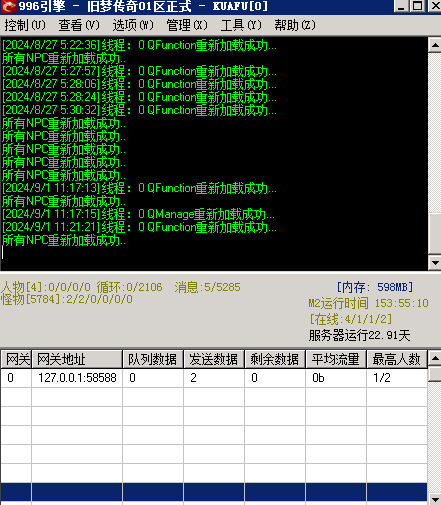Click gateway table scroll up arrow
Screen dimensions: 441x505
[435, 358]
